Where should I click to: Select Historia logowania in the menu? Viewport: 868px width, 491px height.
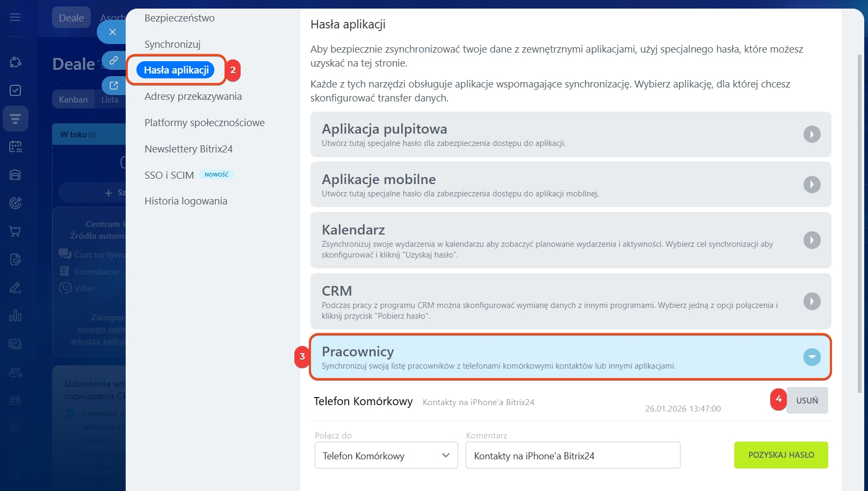186,201
